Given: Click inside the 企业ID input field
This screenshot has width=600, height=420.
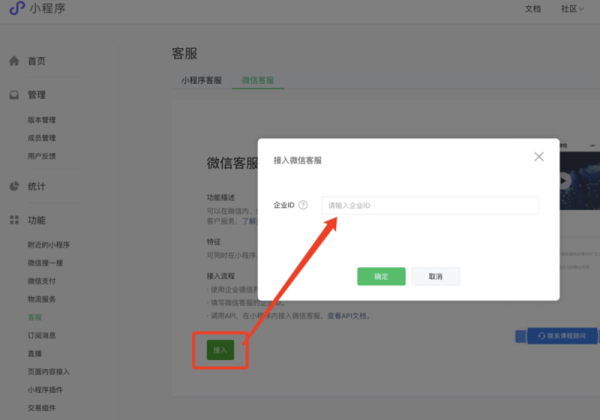Looking at the screenshot, I should tap(430, 205).
